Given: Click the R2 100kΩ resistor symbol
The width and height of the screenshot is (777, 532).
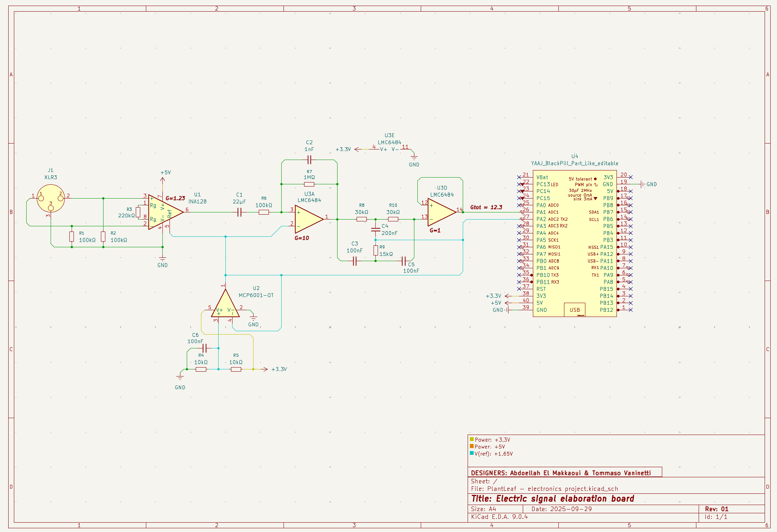Looking at the screenshot, I should pos(103,236).
